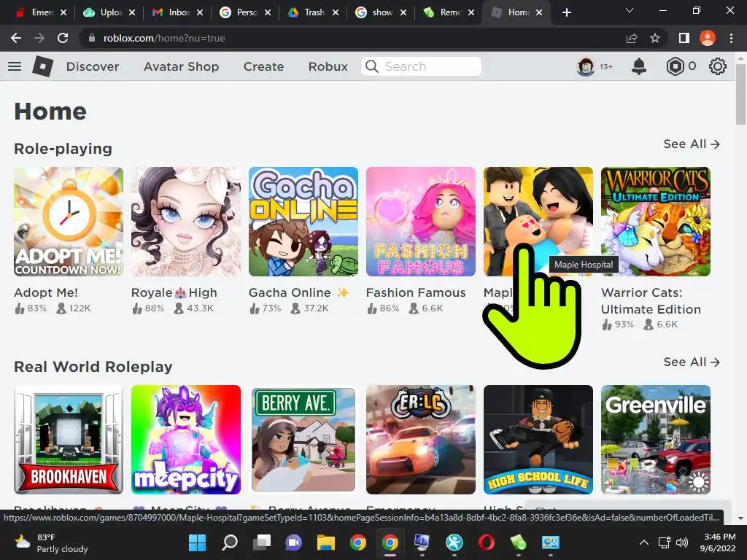Open Warrior Cats: Ultimate Edition title link
747x560 pixels.
pos(651,301)
